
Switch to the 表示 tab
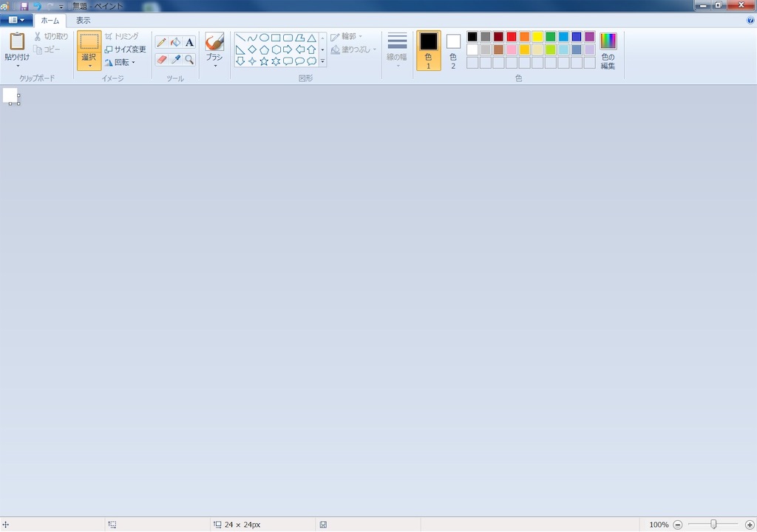pyautogui.click(x=83, y=20)
